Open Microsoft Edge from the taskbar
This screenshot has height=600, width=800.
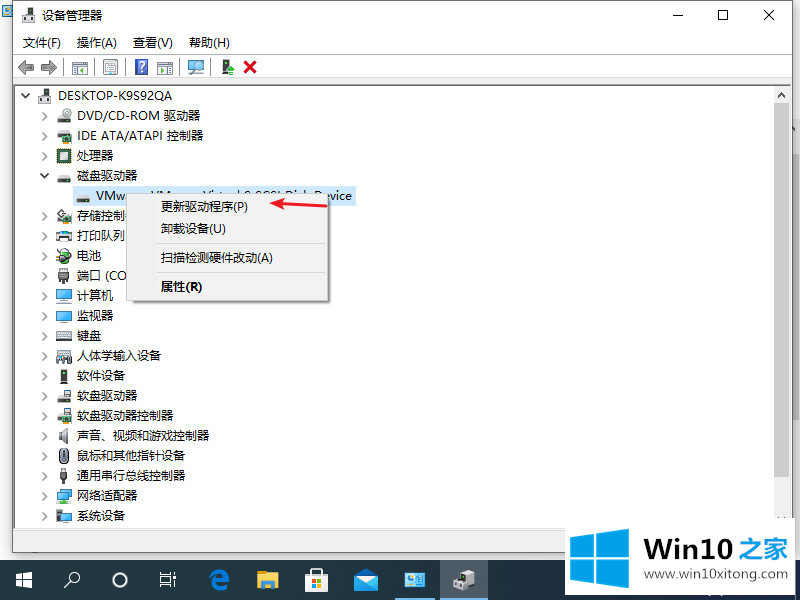pyautogui.click(x=220, y=579)
